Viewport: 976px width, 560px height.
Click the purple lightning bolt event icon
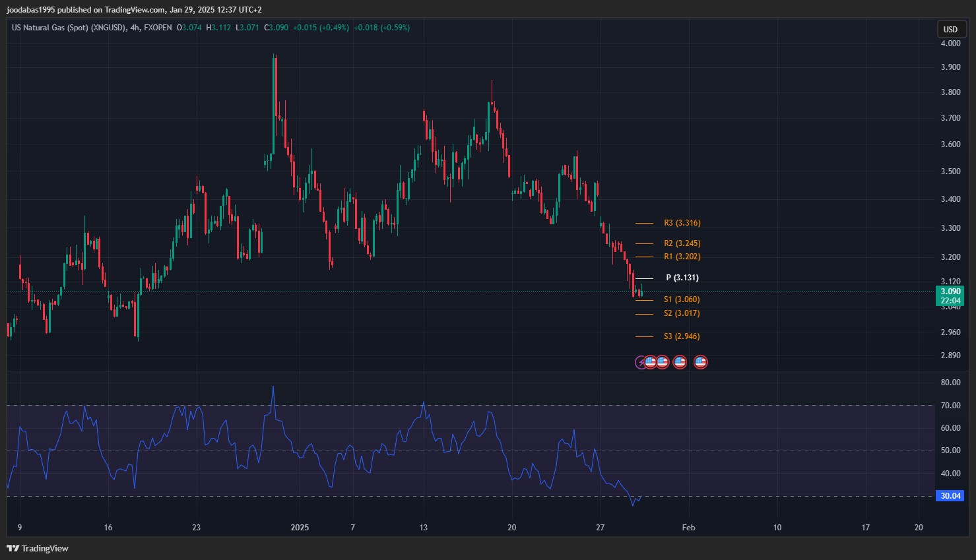pyautogui.click(x=640, y=362)
